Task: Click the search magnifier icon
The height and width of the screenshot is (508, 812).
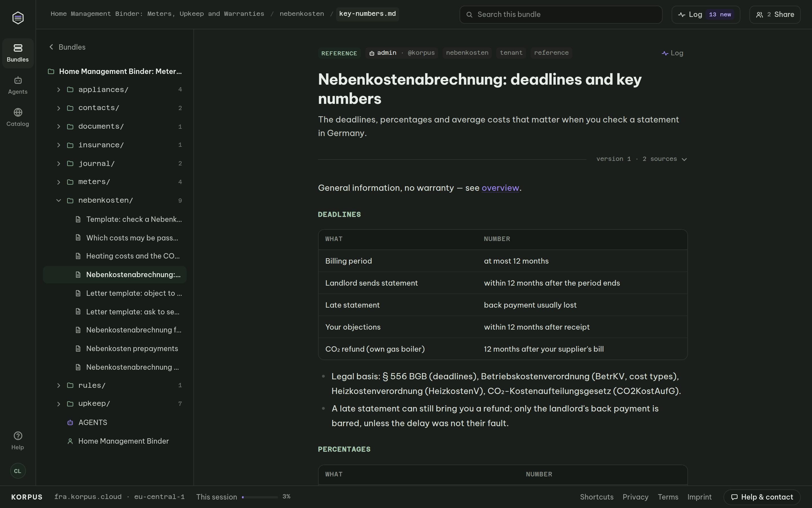Action: coord(469,14)
